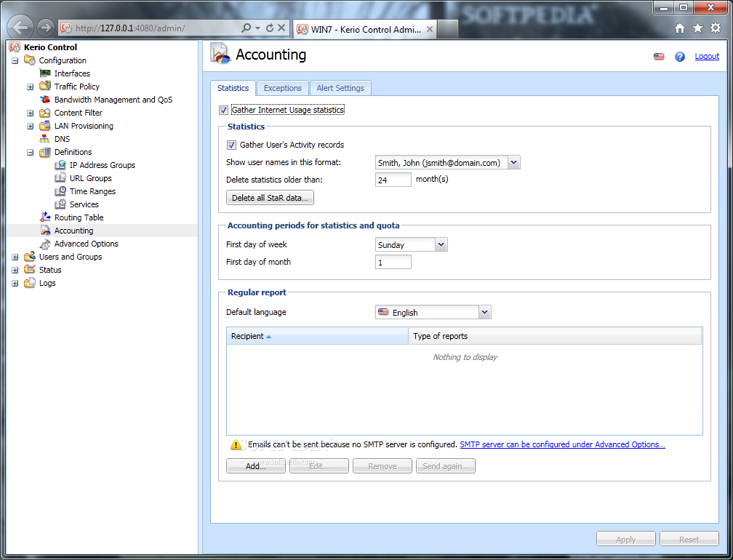Screen dimensions: 733x560
Task: Click the IP Address Groups icon
Action: (x=60, y=165)
